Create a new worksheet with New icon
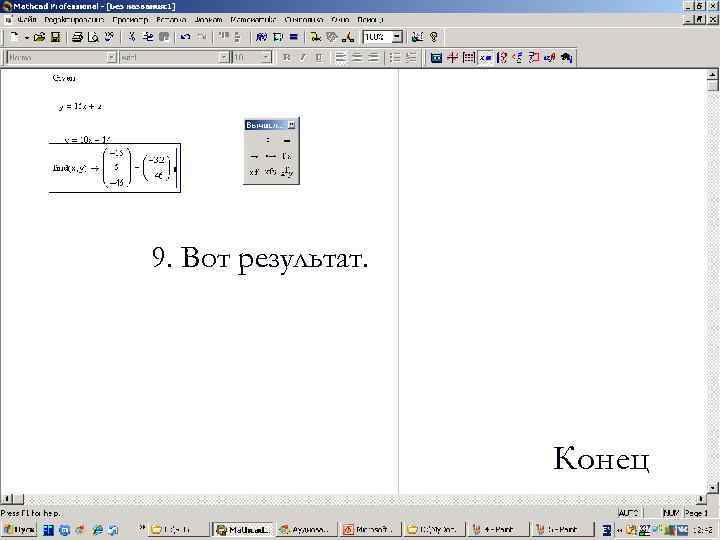The image size is (720, 540). click(x=14, y=37)
